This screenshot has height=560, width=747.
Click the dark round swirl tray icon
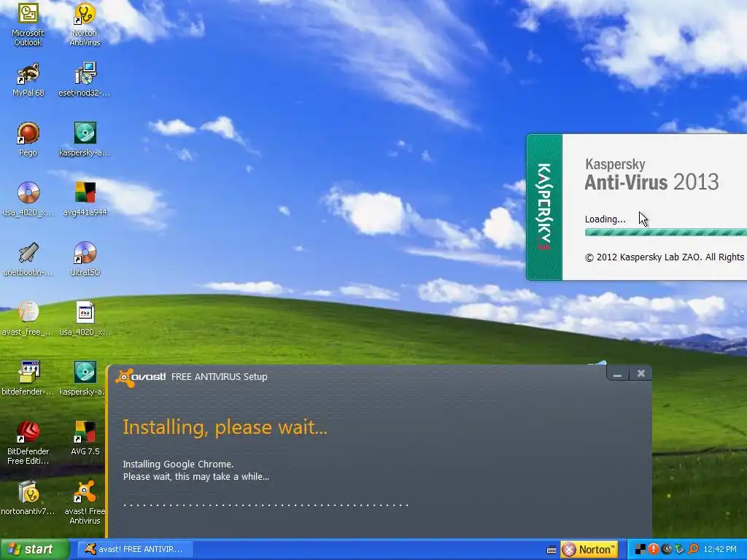pyautogui.click(x=667, y=549)
